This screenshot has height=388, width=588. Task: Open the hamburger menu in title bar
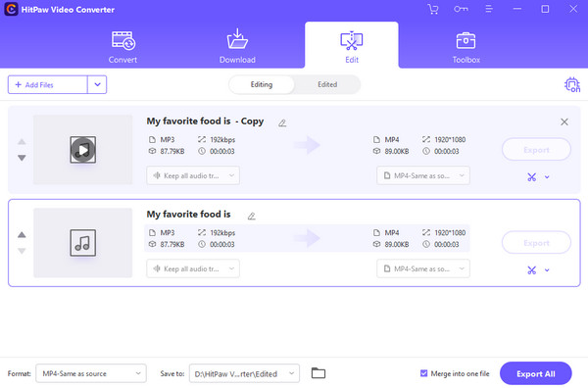[x=489, y=9]
